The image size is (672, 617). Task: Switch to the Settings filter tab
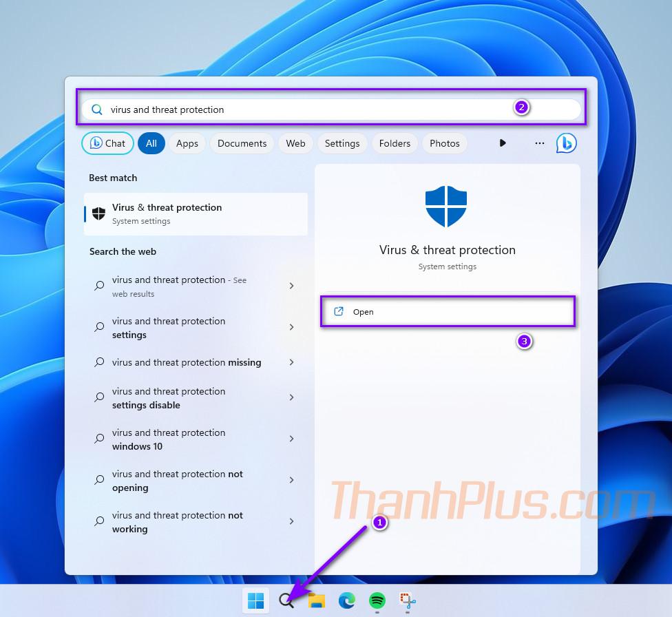(342, 143)
